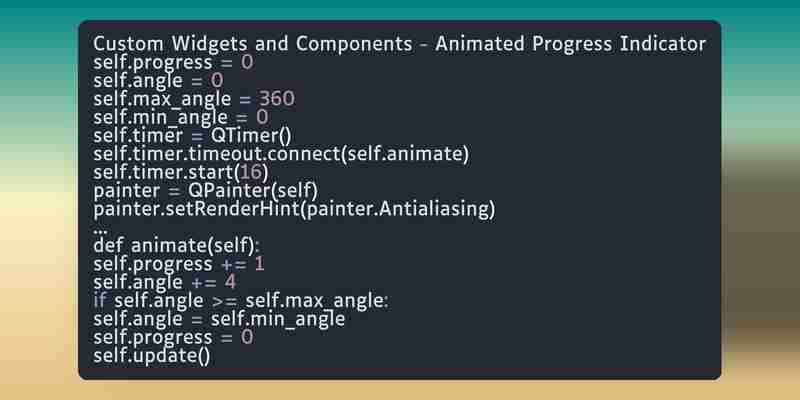Click the last 'self.progress = 0' line
The width and height of the screenshot is (800, 400).
click(x=173, y=338)
